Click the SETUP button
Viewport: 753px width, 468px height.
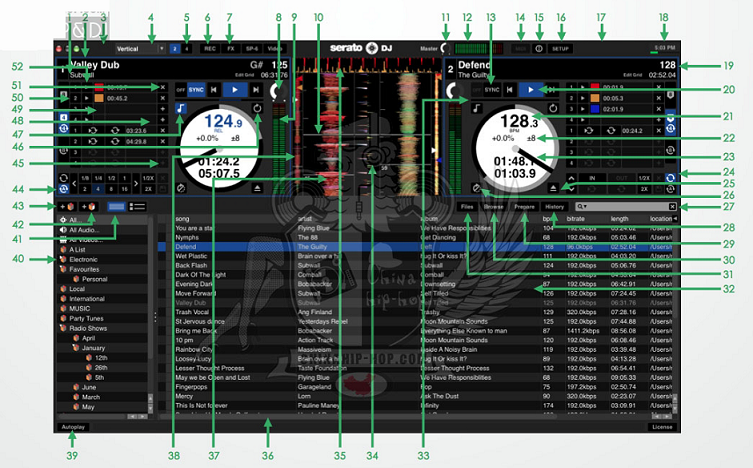coord(561,47)
